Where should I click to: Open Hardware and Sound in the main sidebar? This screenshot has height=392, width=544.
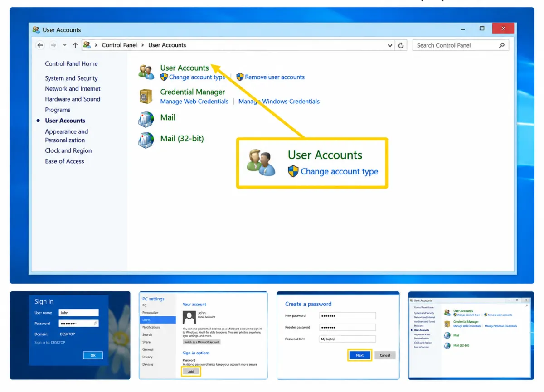tap(73, 99)
